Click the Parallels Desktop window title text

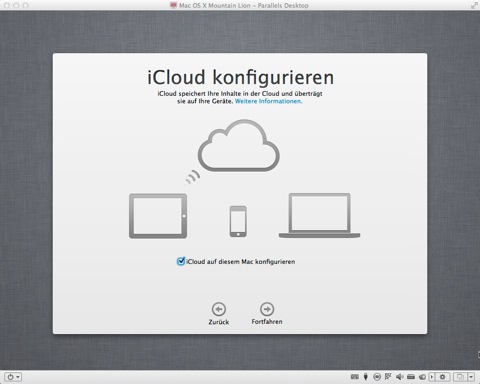click(x=244, y=5)
